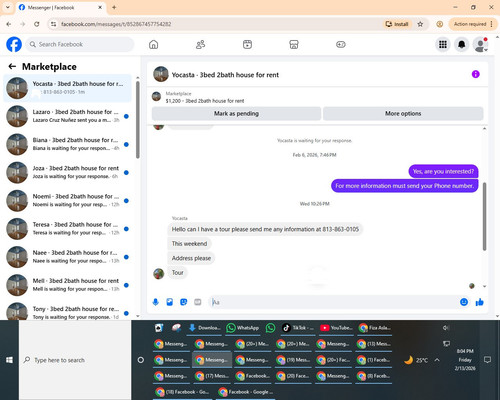Show hidden system tray icons chevron
This screenshot has width=500, height=400.
tap(437, 360)
